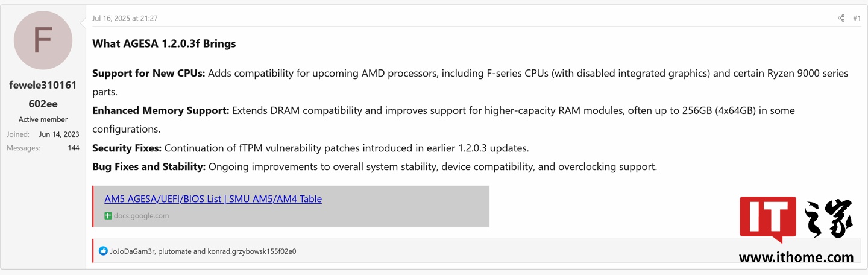Click the Jul 16, 2025 post timestamp
This screenshot has width=868, height=275.
[125, 18]
